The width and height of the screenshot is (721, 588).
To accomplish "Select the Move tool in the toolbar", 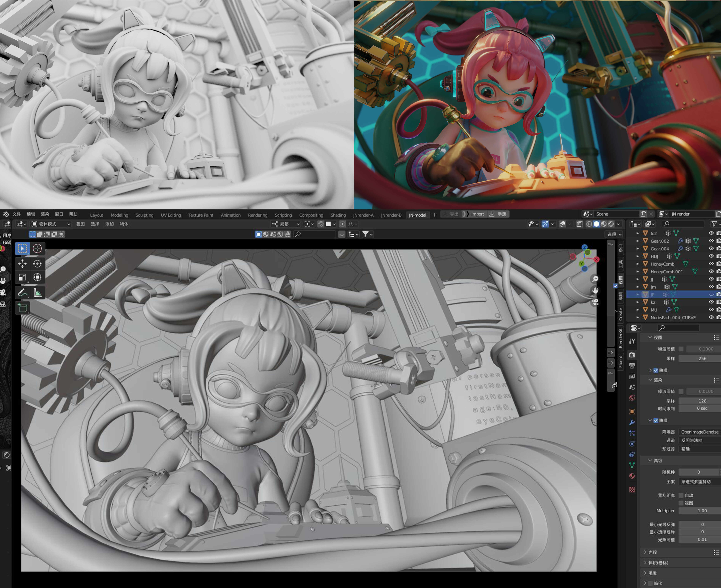I will 22,263.
